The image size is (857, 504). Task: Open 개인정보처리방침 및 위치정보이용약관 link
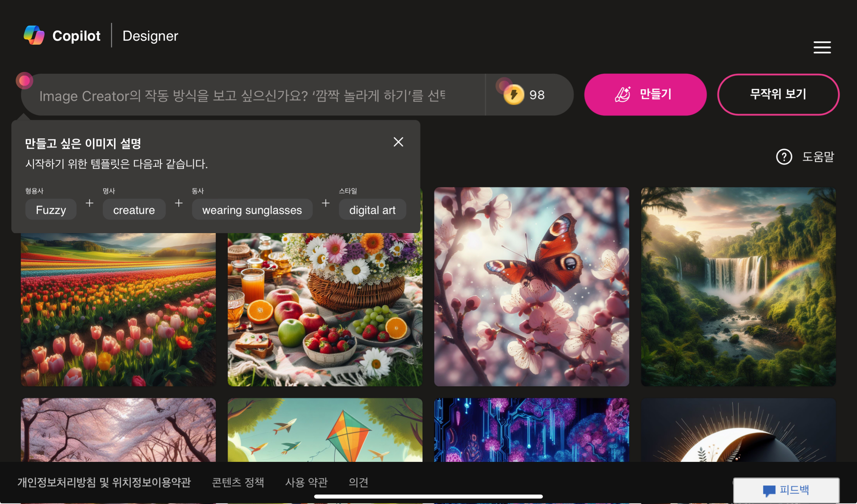(104, 482)
